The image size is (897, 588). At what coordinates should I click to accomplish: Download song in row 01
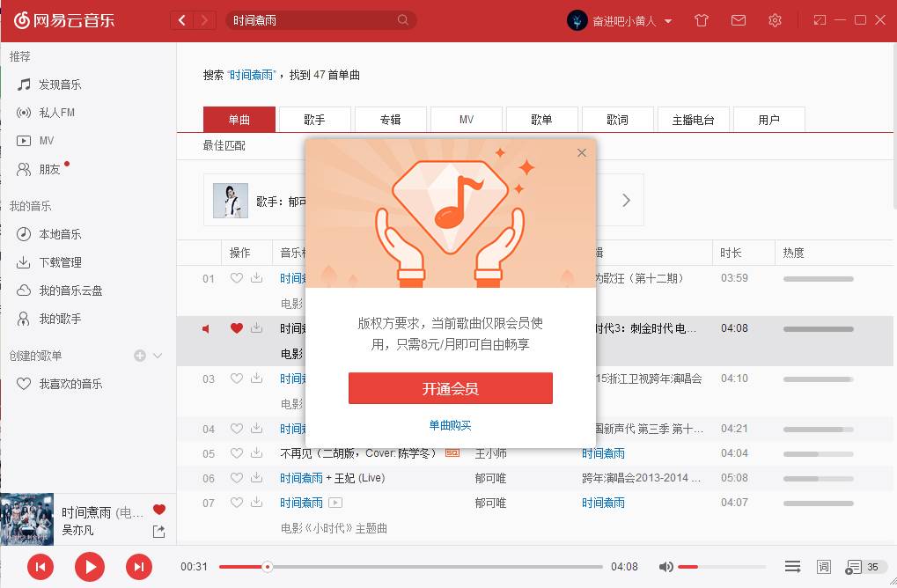coord(257,278)
